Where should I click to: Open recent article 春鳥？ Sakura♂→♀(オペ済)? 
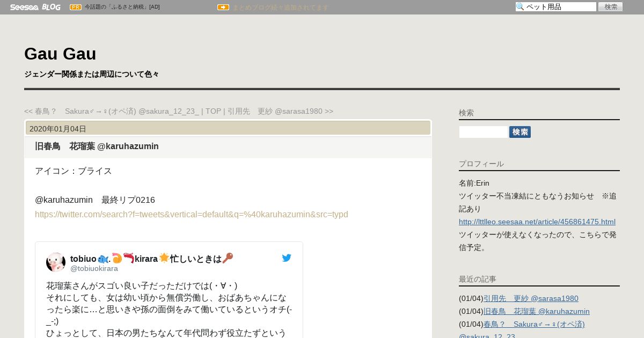coord(534,324)
